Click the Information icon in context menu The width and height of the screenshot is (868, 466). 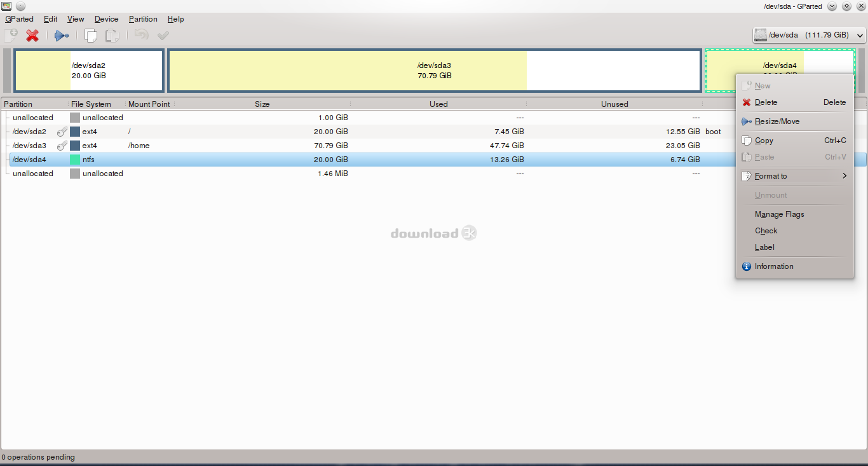(747, 266)
